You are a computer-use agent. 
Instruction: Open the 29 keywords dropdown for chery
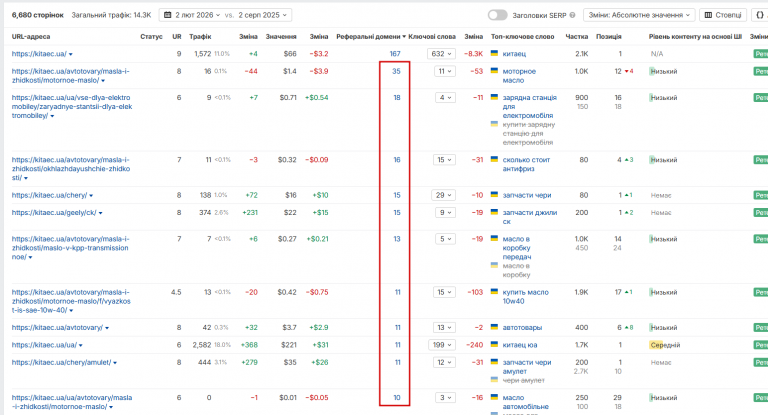443,195
